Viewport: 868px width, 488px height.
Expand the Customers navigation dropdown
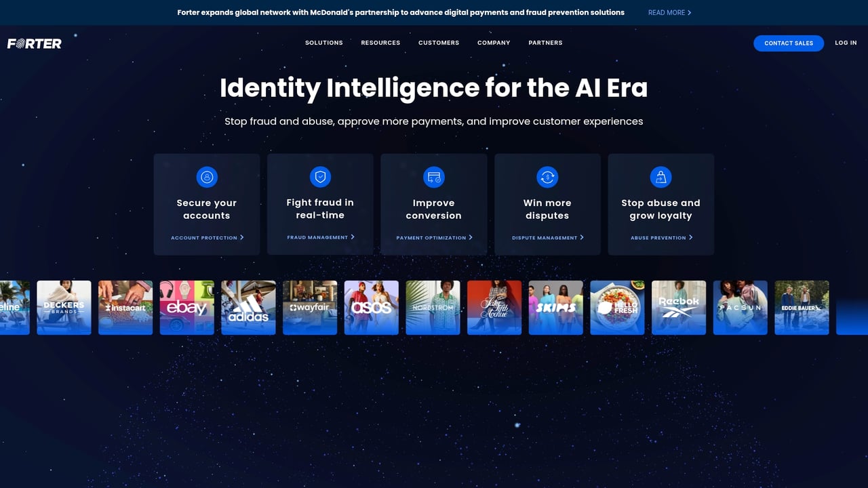(x=438, y=43)
